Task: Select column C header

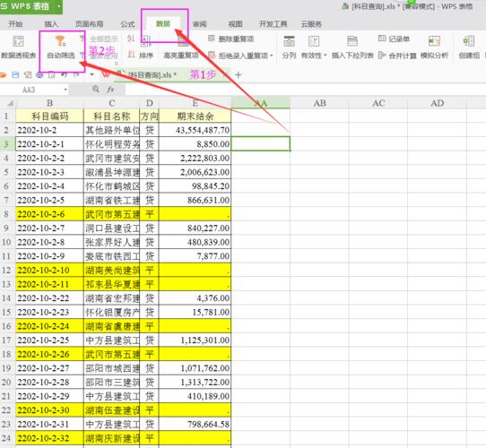Action: (x=112, y=103)
